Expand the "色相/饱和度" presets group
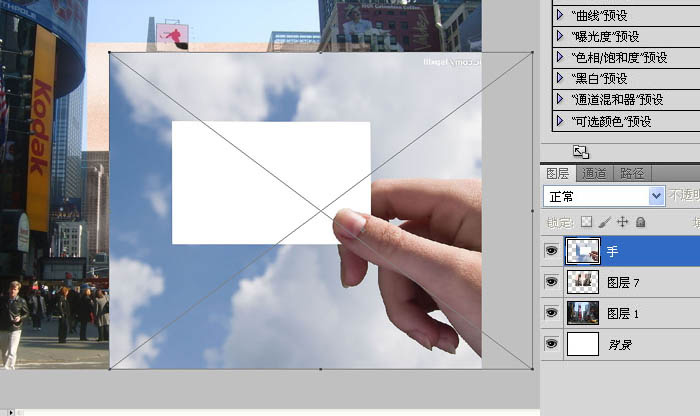The width and height of the screenshot is (700, 416). (559, 57)
